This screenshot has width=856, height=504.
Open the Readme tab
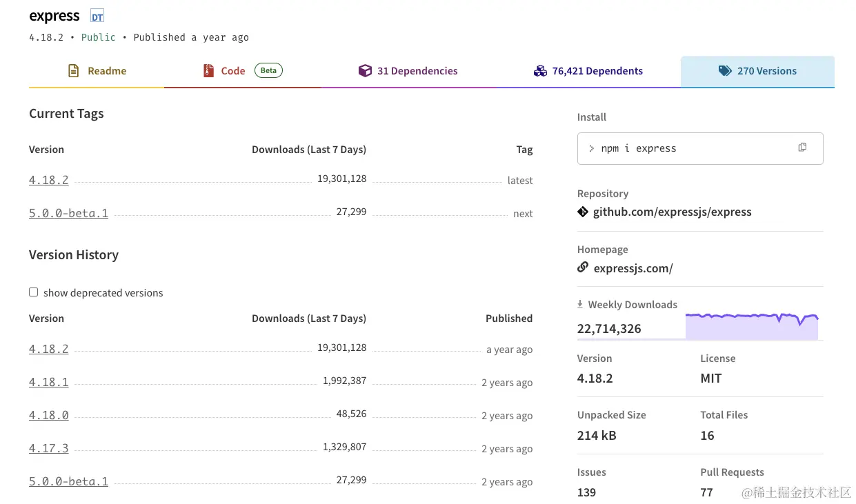point(97,71)
